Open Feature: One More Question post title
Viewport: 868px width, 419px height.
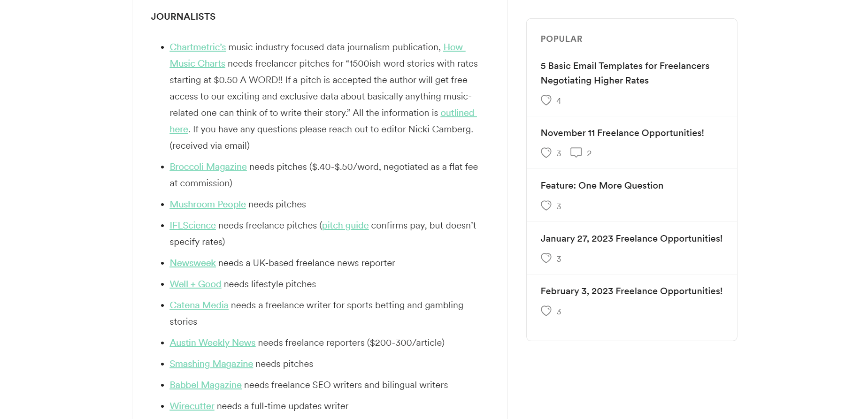602,186
